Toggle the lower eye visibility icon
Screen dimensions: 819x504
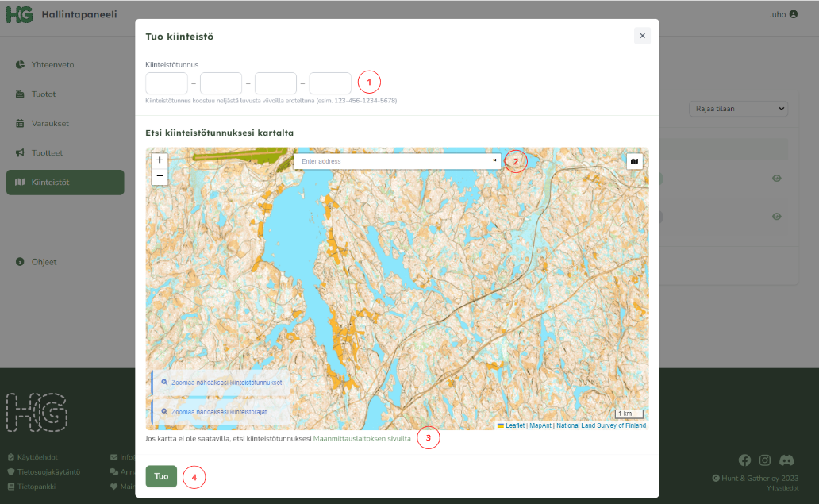777,216
